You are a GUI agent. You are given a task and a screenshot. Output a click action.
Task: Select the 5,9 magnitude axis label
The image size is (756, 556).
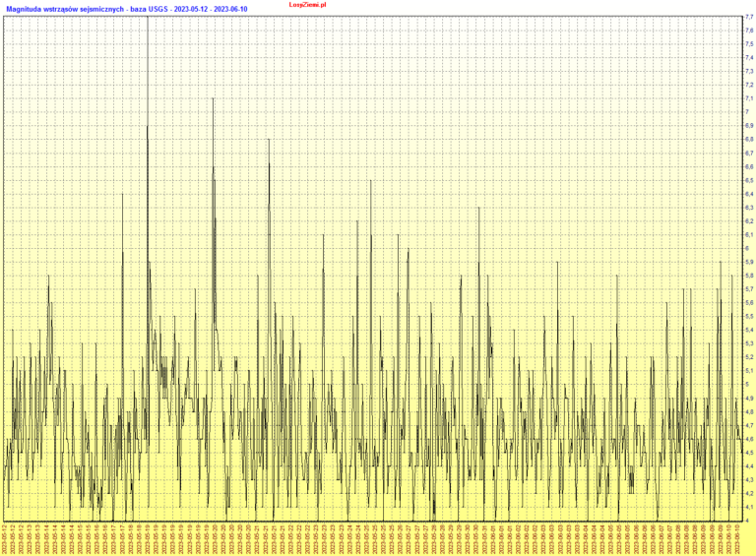pos(749,262)
